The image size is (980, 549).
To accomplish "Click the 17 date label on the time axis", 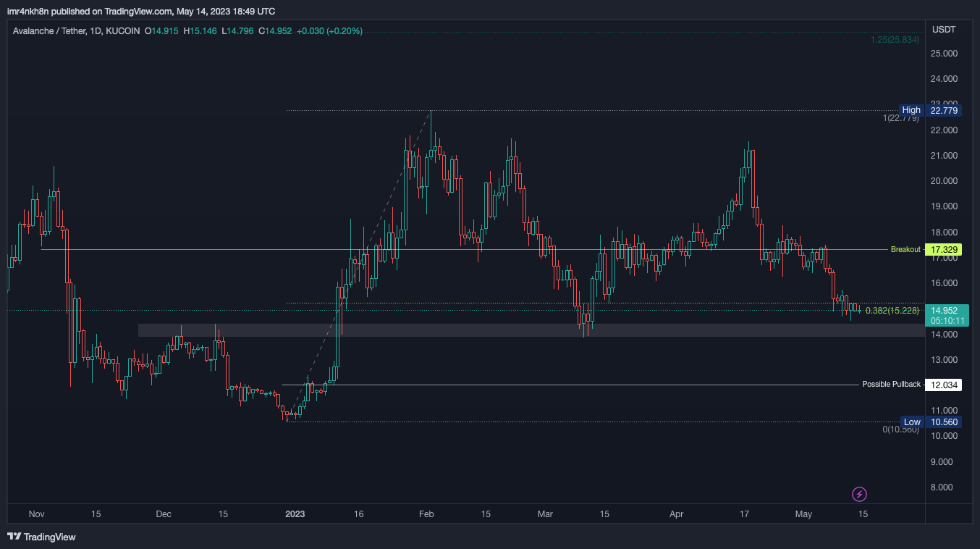I will tap(743, 514).
